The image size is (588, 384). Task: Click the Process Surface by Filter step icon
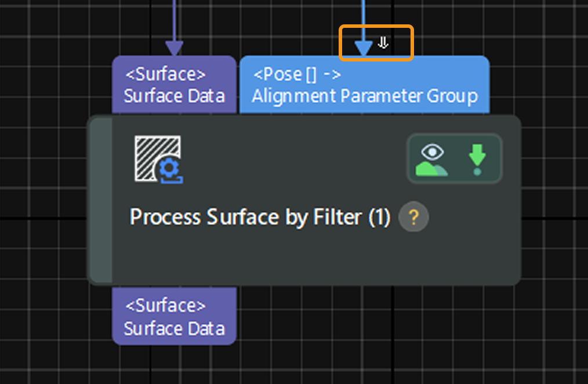click(159, 159)
